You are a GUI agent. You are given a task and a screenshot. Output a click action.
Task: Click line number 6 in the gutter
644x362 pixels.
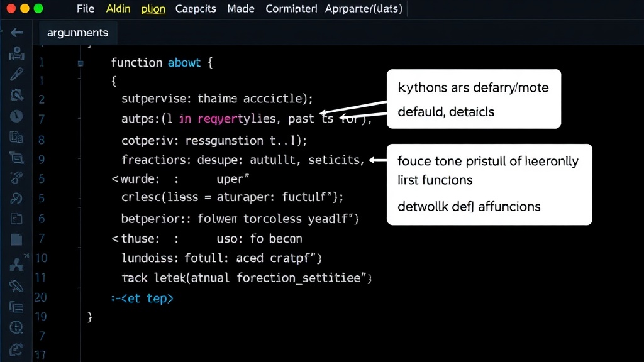pos(42,218)
